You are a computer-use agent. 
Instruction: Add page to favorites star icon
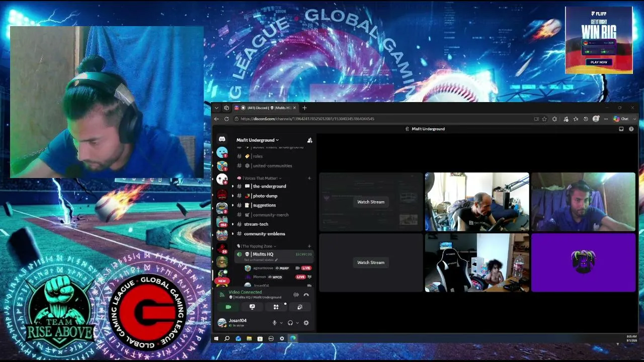click(x=544, y=119)
